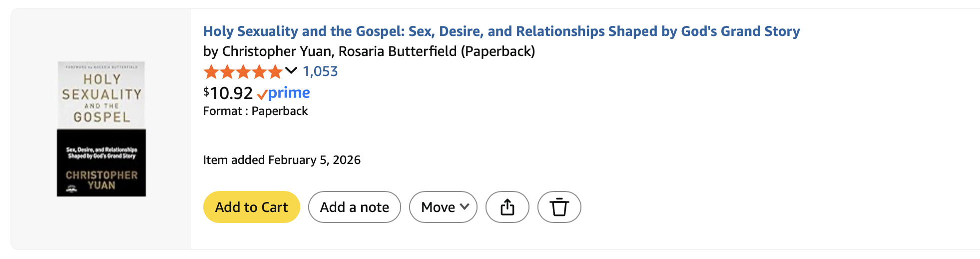This screenshot has width=980, height=259.
Task: Click the orange Prime checkmark
Action: (x=262, y=94)
